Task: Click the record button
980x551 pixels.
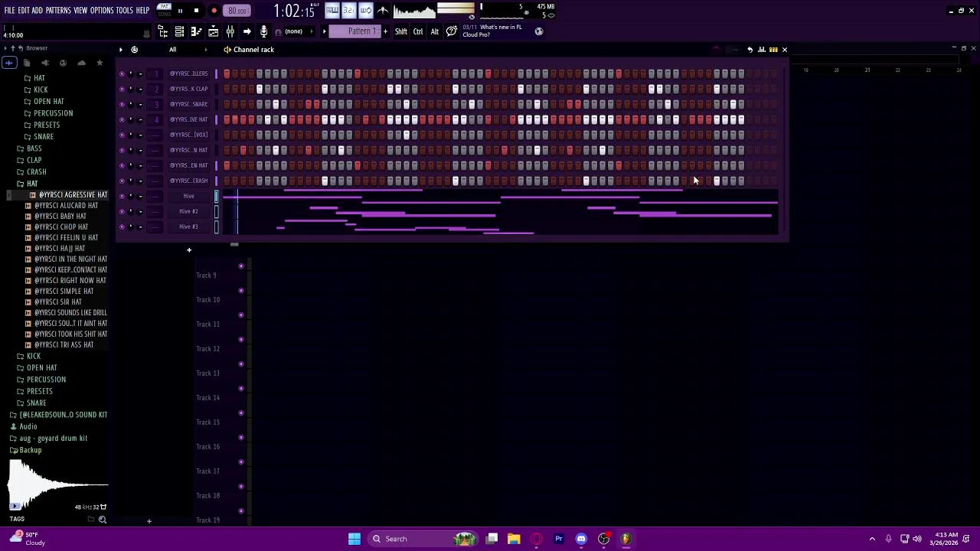Action: coord(214,11)
